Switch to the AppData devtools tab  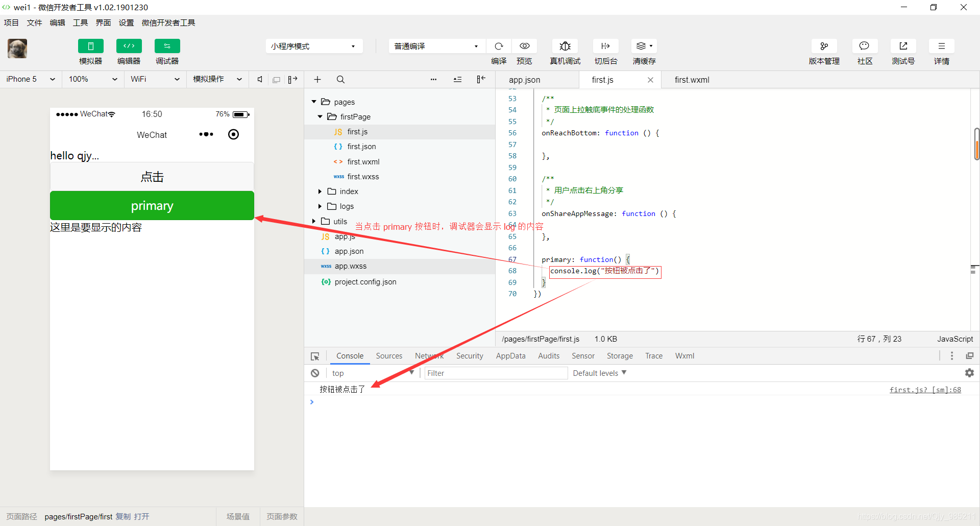click(x=510, y=356)
